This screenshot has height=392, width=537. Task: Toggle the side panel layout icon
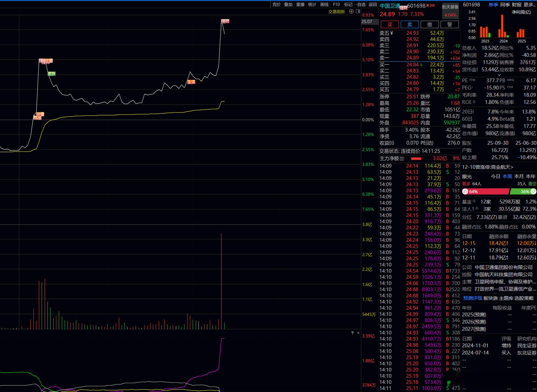tap(358, 11)
